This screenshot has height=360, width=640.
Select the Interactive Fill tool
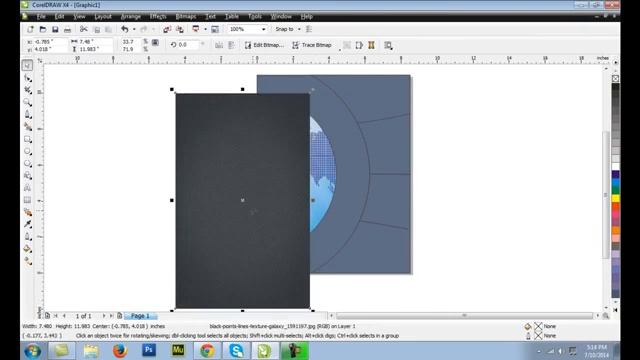click(x=27, y=261)
